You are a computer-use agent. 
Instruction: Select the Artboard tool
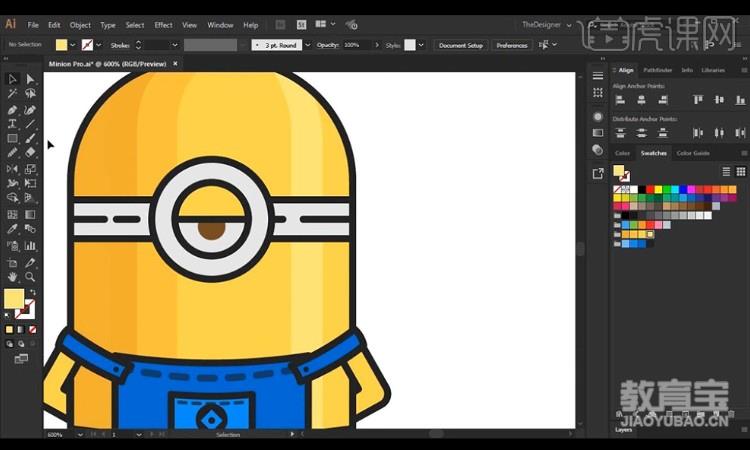[x=12, y=263]
